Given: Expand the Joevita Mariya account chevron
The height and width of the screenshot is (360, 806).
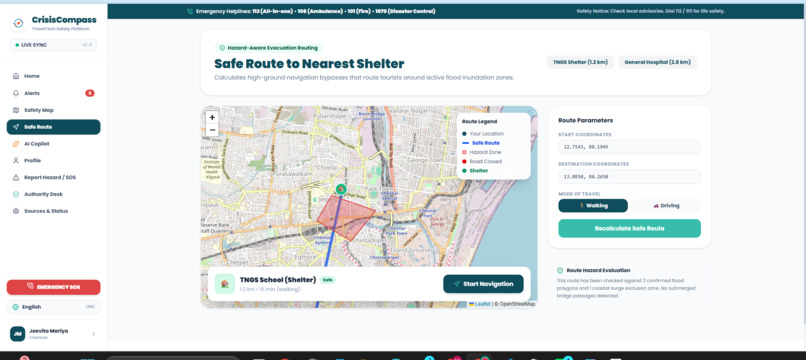Looking at the screenshot, I should (93, 334).
